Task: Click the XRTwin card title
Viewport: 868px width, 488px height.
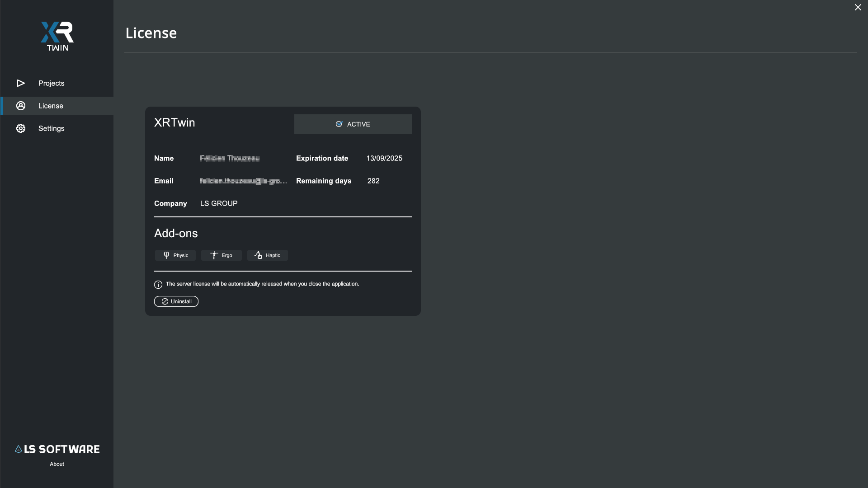Action: (175, 122)
